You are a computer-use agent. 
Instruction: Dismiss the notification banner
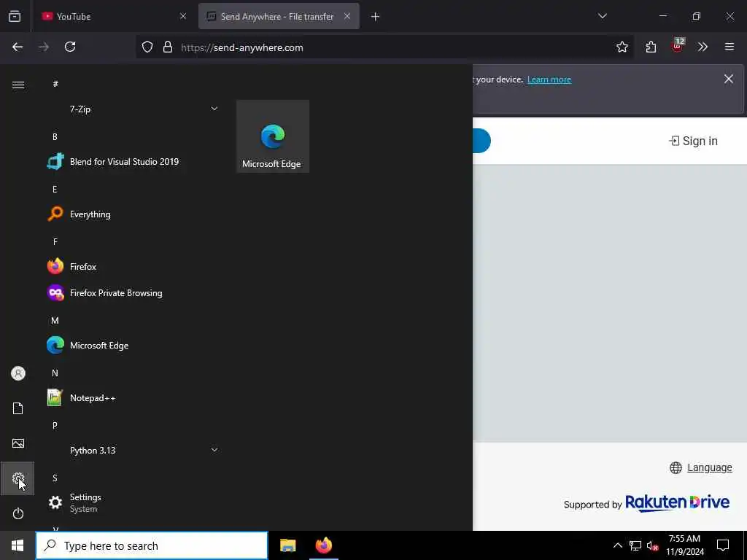pyautogui.click(x=729, y=79)
